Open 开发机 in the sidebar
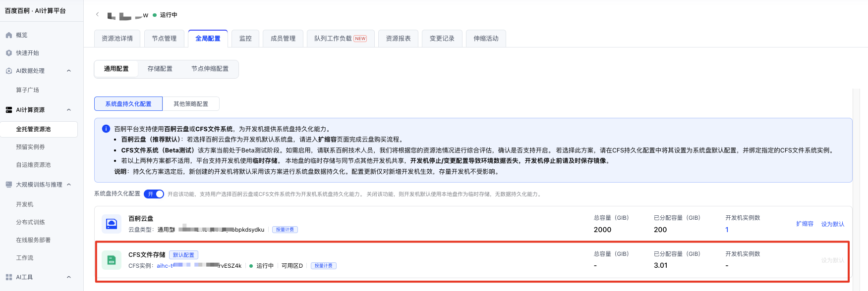Image resolution: width=868 pixels, height=291 pixels. point(25,204)
